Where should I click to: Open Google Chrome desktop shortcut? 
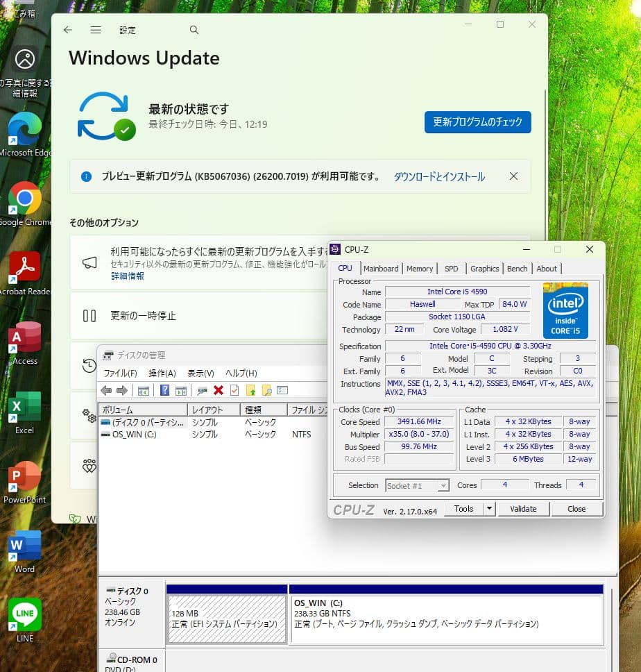(x=25, y=204)
